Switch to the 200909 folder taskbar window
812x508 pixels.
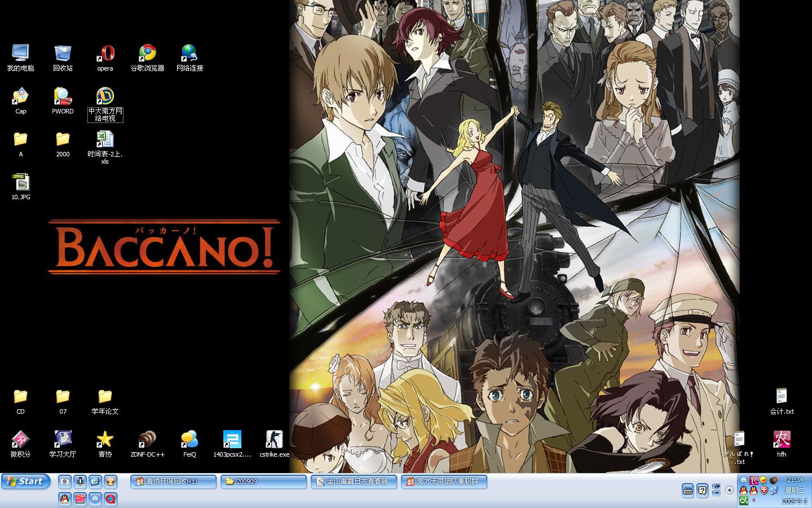click(264, 481)
